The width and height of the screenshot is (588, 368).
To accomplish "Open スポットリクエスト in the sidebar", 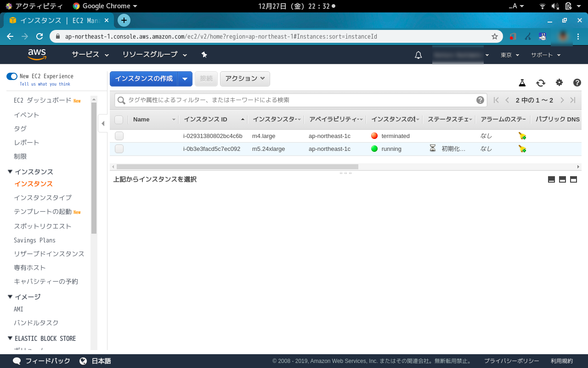I will point(43,226).
